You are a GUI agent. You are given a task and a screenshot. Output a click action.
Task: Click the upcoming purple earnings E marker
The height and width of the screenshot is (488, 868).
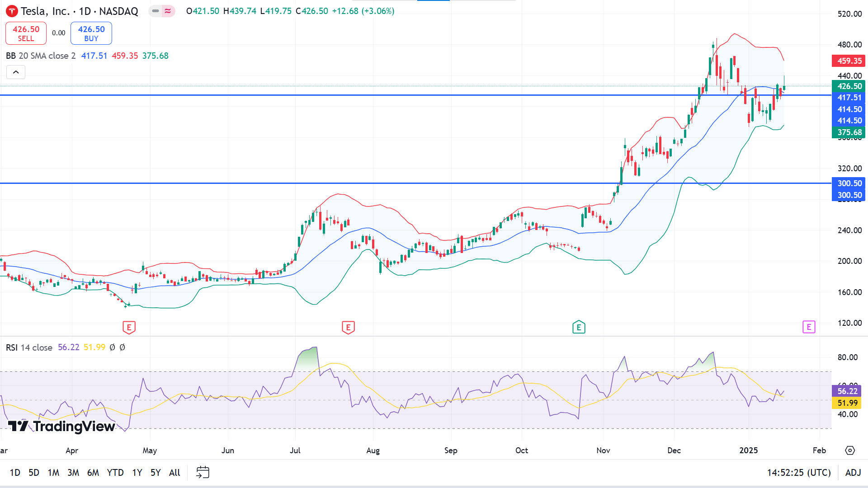click(809, 327)
